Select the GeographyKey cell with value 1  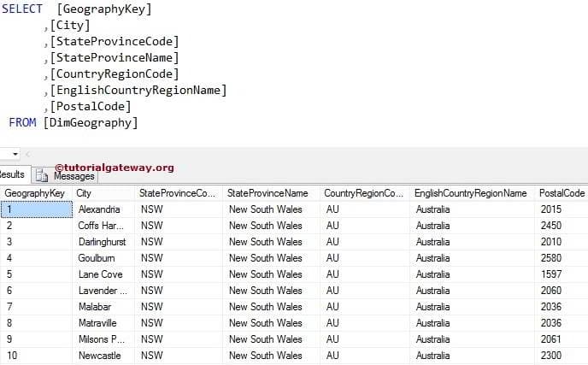pos(34,209)
